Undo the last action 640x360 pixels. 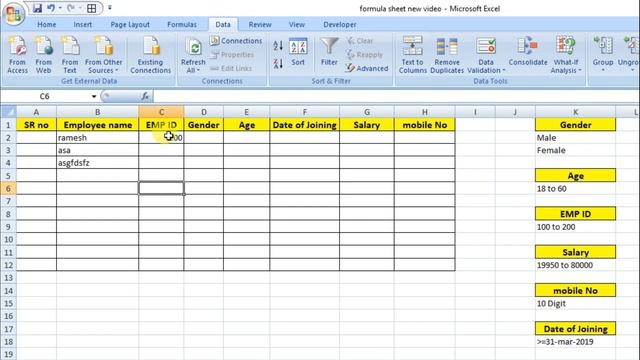[51, 8]
